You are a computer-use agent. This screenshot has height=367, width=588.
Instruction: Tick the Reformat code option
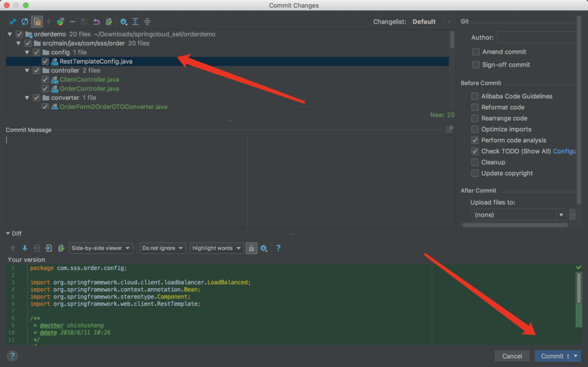click(475, 107)
